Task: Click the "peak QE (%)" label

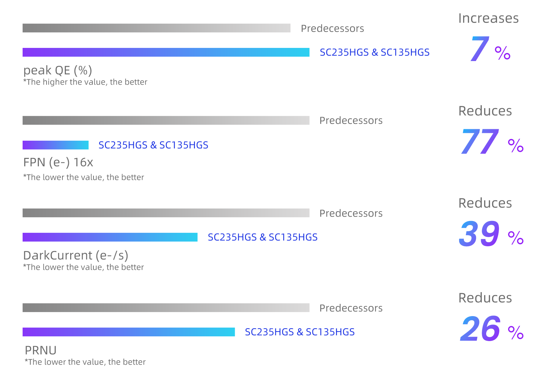Action: point(57,70)
